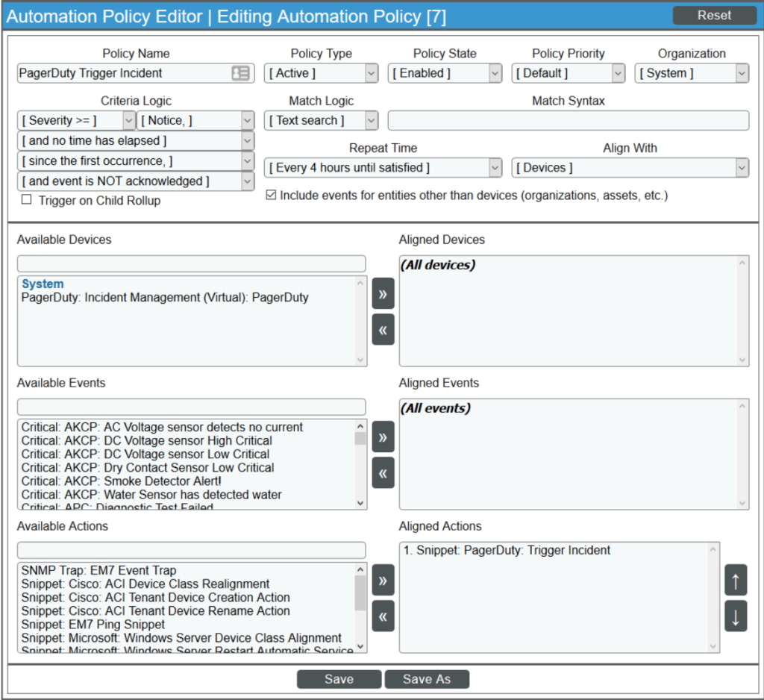Remove aligned event with Events left-arrow button
764x700 pixels.
point(383,473)
